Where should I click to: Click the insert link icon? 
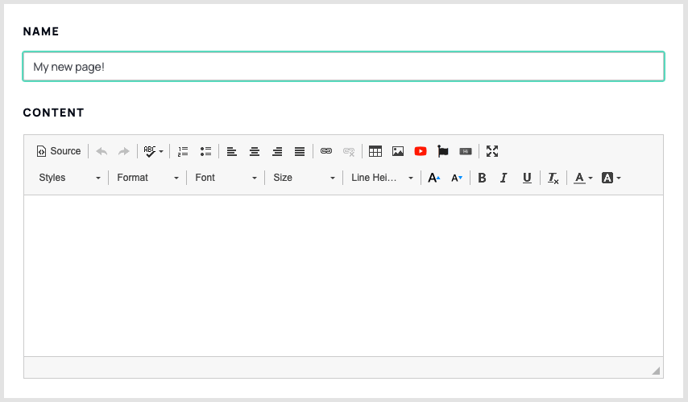click(326, 151)
